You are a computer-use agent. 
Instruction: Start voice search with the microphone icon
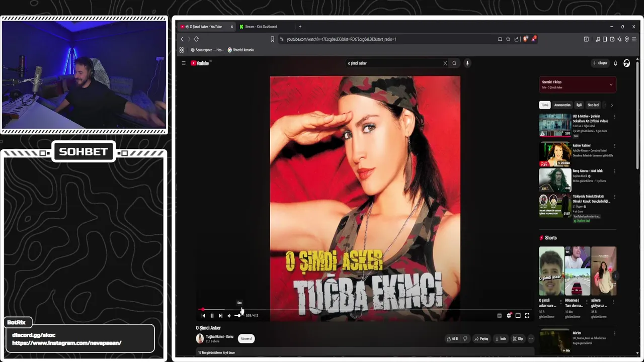[467, 63]
